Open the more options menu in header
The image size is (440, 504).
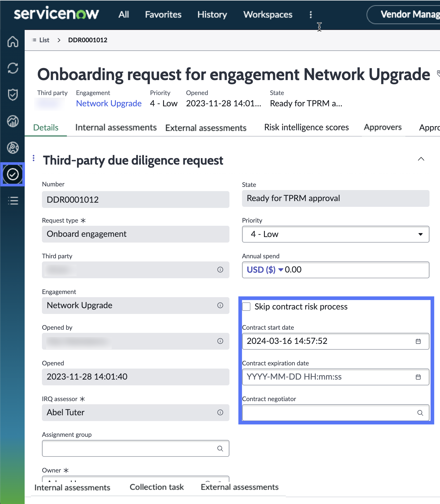point(311,15)
